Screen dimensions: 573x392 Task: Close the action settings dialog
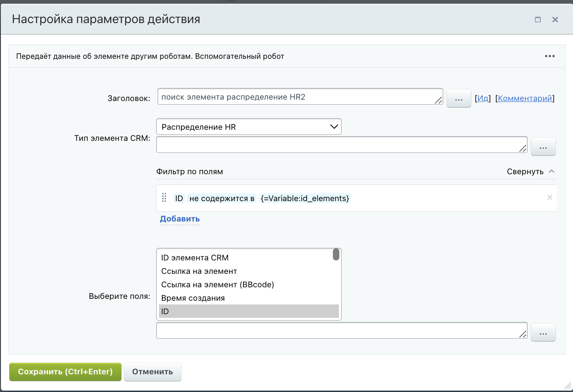[555, 19]
